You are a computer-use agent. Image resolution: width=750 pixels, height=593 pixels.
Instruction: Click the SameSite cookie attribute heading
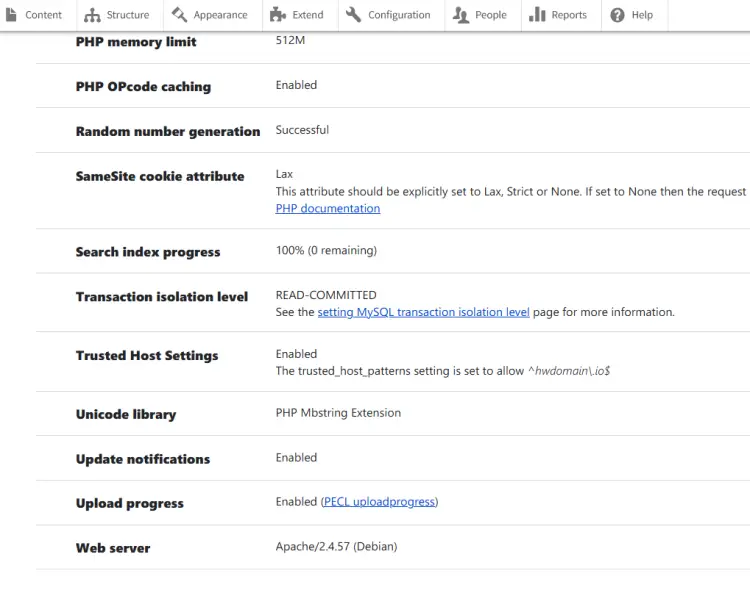coord(160,176)
